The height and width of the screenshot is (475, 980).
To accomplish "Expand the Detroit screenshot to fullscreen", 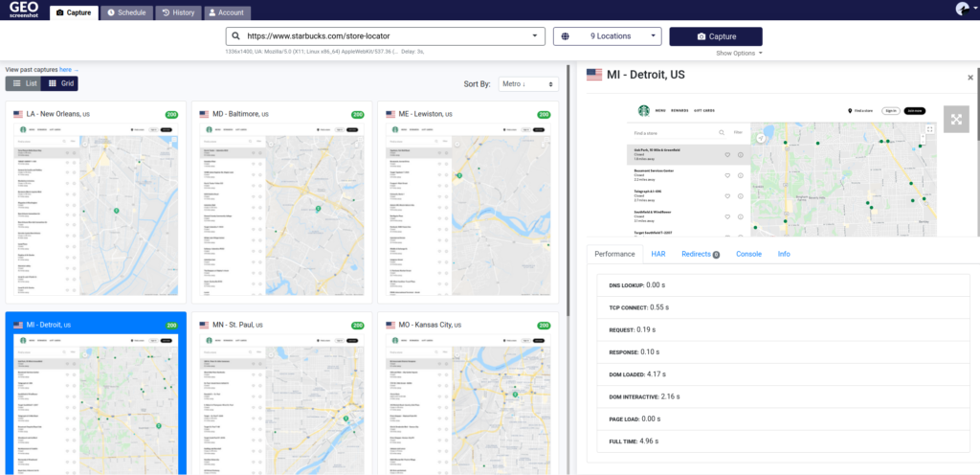I will pyautogui.click(x=956, y=120).
